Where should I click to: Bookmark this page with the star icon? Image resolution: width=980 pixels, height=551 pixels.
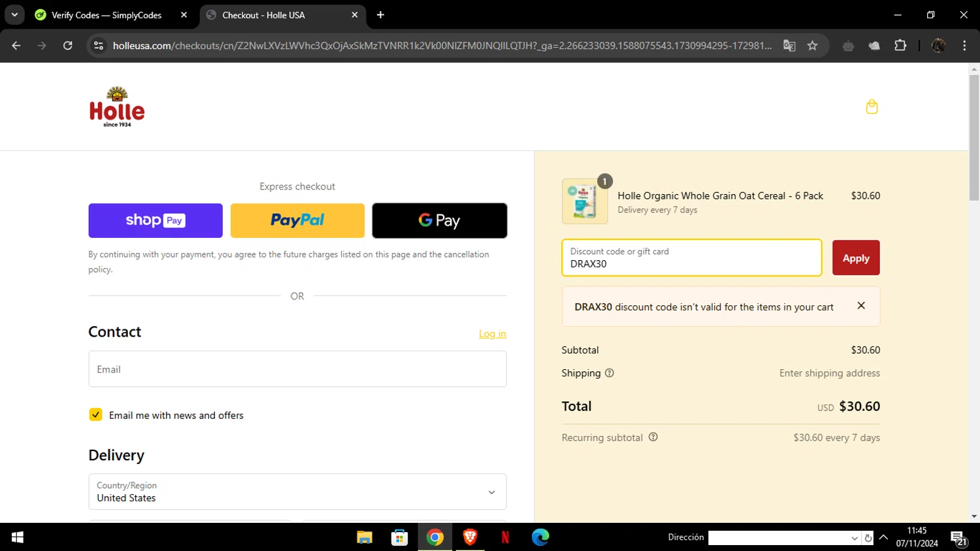[812, 46]
